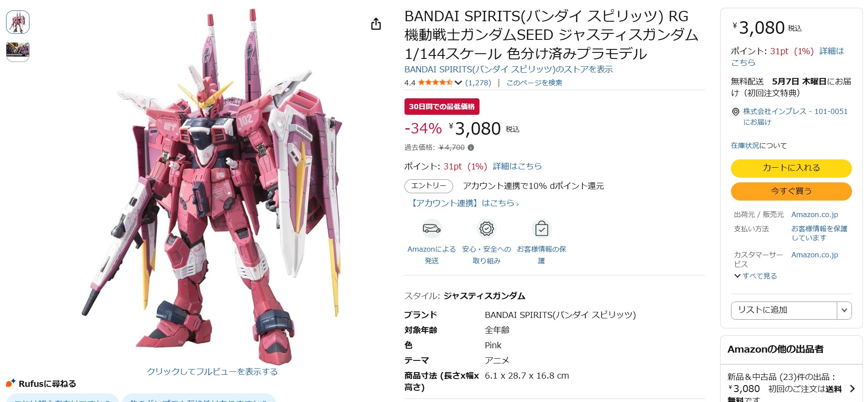Click the share icon above product image
The height and width of the screenshot is (402, 868).
[x=376, y=24]
